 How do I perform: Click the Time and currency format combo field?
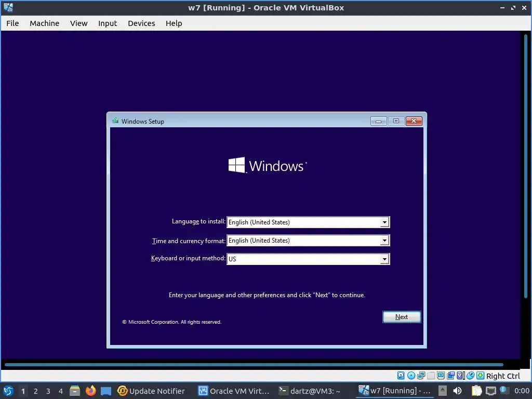[308, 241]
